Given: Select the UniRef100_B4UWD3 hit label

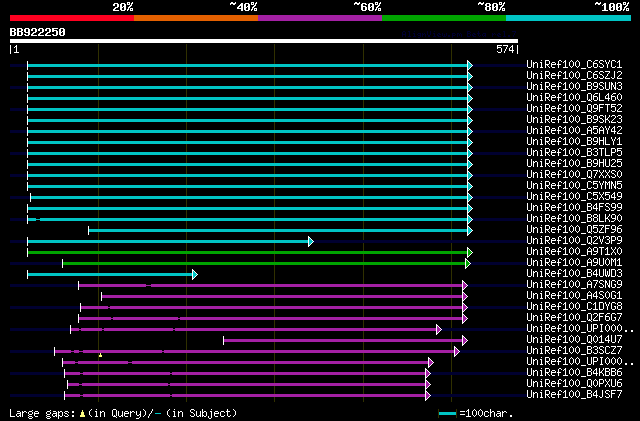Looking at the screenshot, I should click(x=574, y=274).
